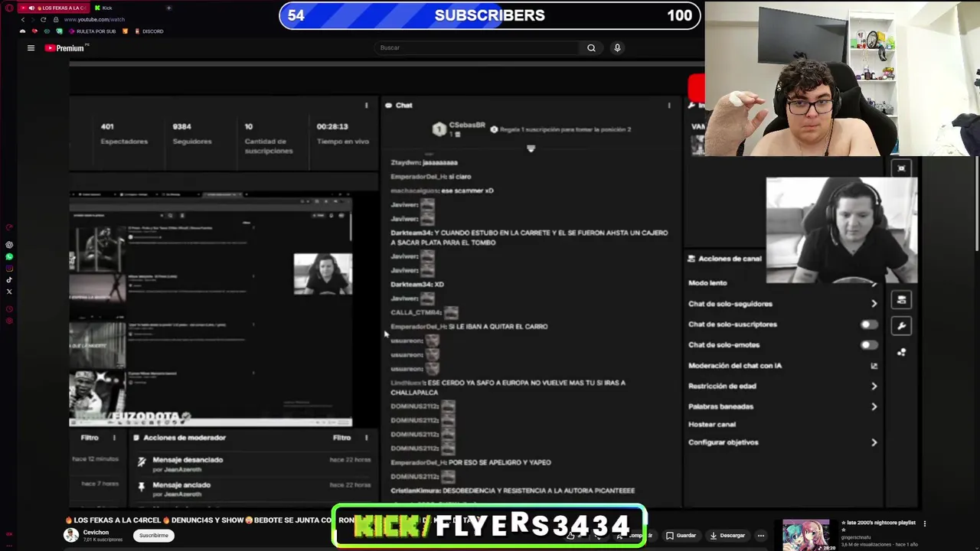Image resolution: width=980 pixels, height=551 pixels.
Task: Go back with browser back arrow
Action: click(23, 19)
